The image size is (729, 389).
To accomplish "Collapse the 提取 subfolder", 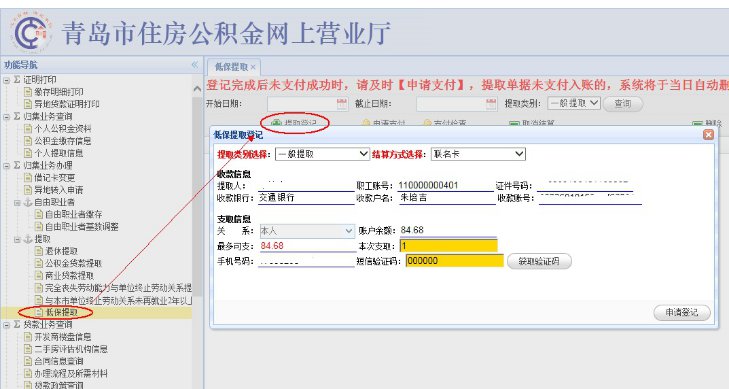I will (18, 239).
